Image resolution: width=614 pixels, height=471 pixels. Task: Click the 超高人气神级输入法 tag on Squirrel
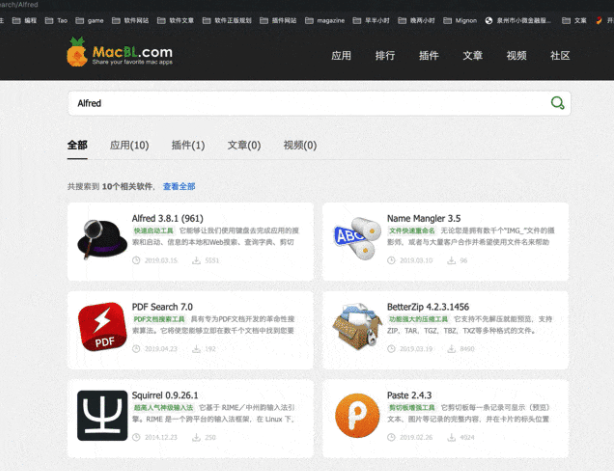click(x=163, y=408)
